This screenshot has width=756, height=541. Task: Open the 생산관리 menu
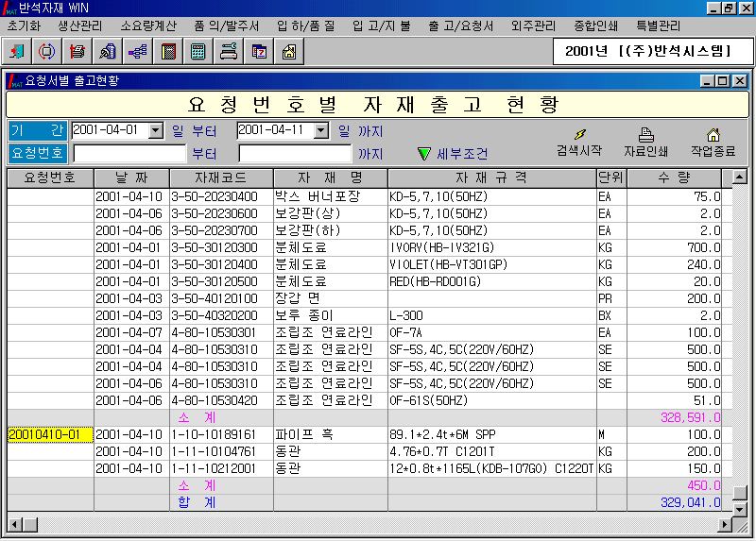click(x=79, y=25)
